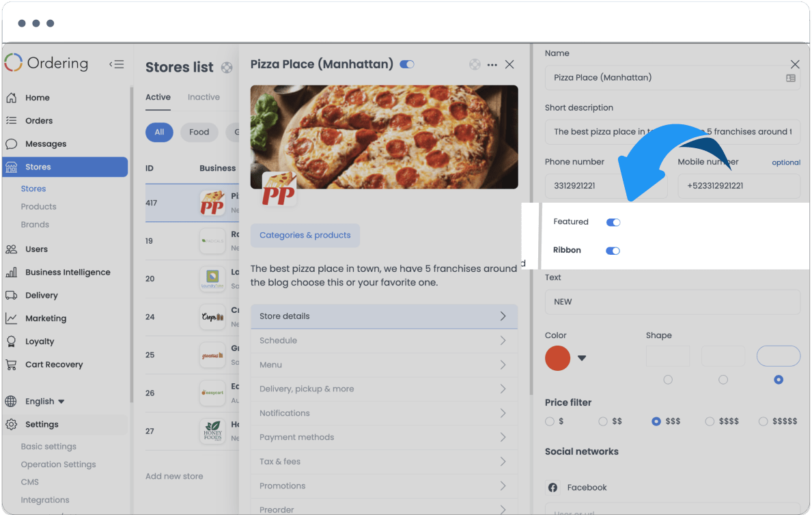Image resolution: width=812 pixels, height=515 pixels.
Task: Open Products in the sidebar submenu
Action: [x=38, y=207]
